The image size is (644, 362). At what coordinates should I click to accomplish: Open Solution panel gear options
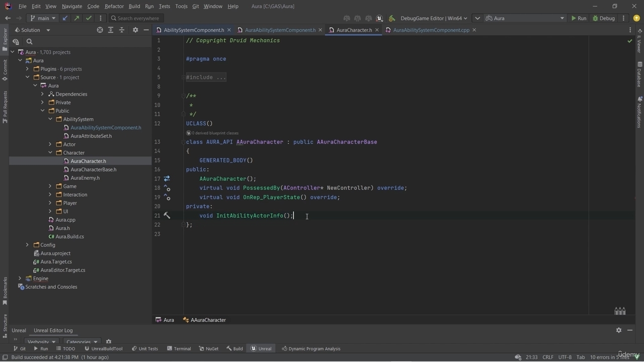click(135, 30)
